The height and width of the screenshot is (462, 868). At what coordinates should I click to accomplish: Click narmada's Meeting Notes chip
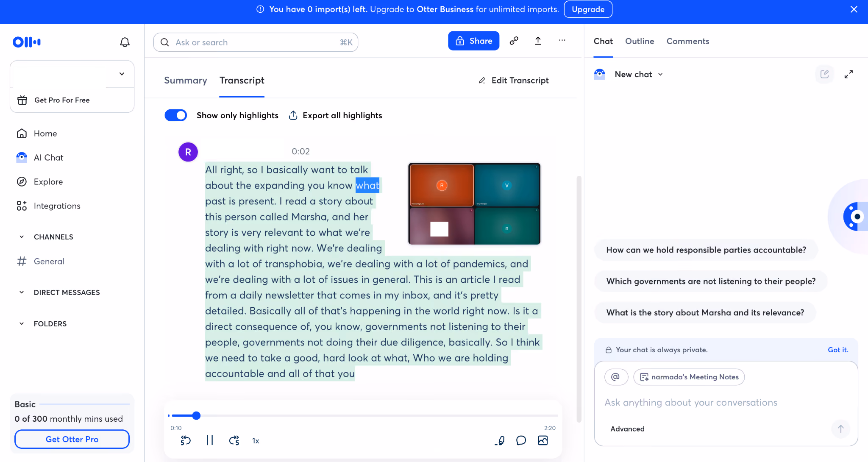click(689, 377)
